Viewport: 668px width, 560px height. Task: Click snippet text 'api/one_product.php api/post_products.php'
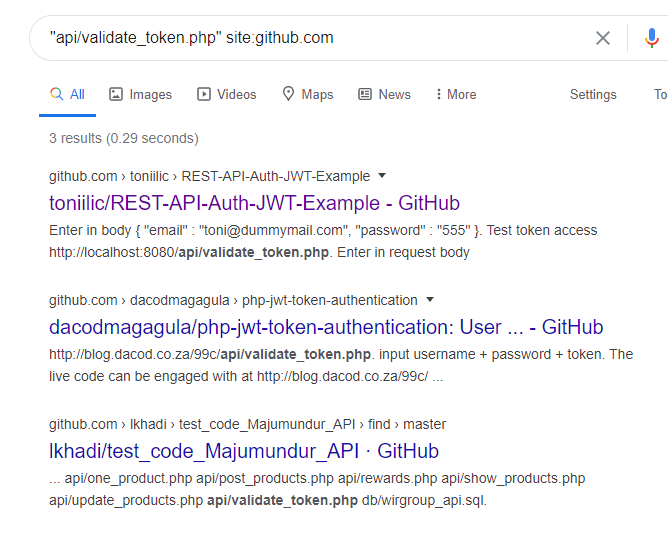point(199,478)
